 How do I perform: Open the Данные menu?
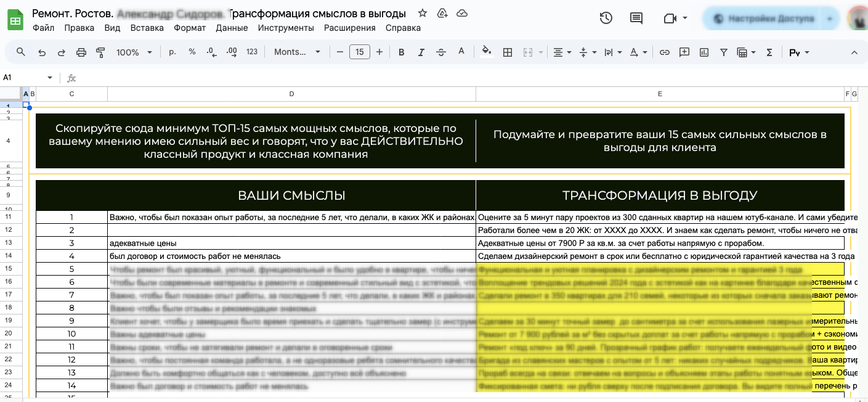(x=232, y=28)
